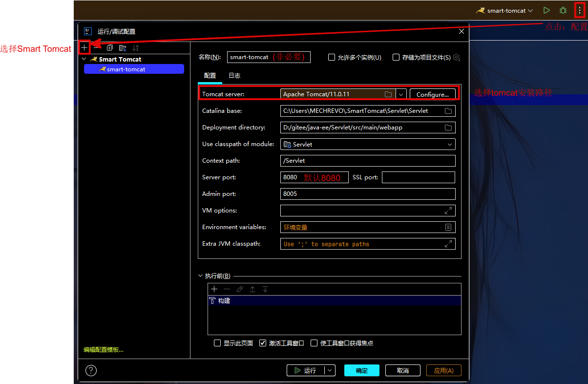Add a before-launch task with plus icon

[x=214, y=289]
